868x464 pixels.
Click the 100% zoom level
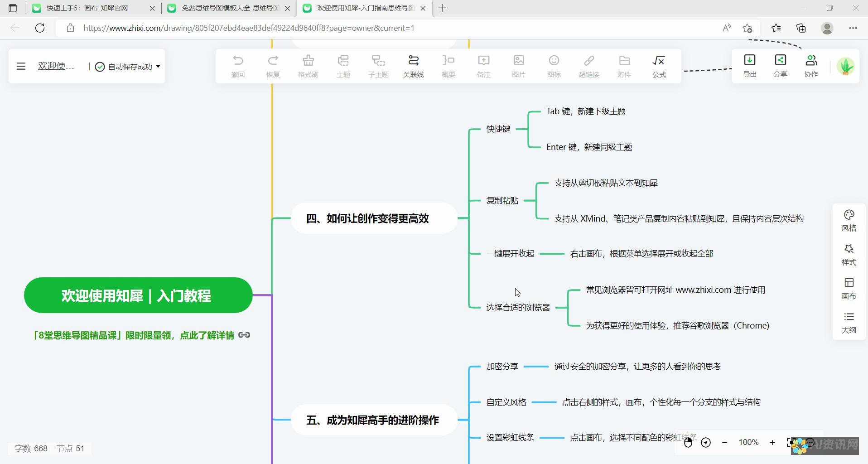748,442
